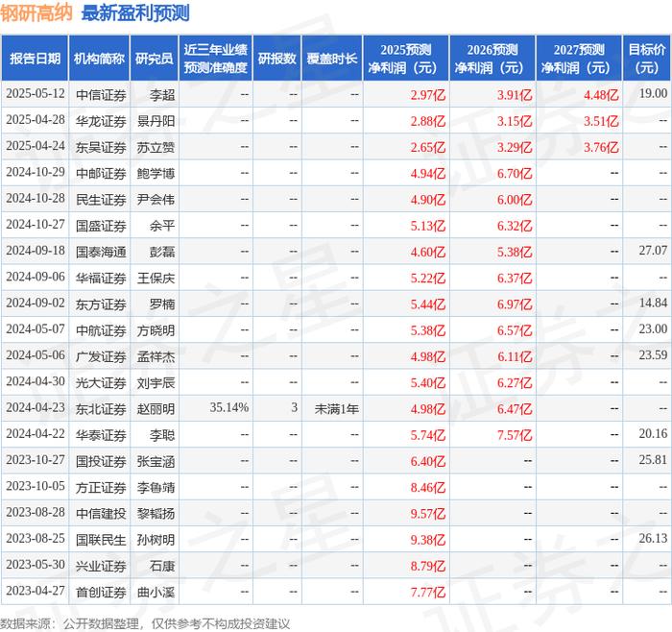Viewport: 672px width, 632px height.
Task: Select the 国泰海通 institution cell
Action: pos(101,252)
